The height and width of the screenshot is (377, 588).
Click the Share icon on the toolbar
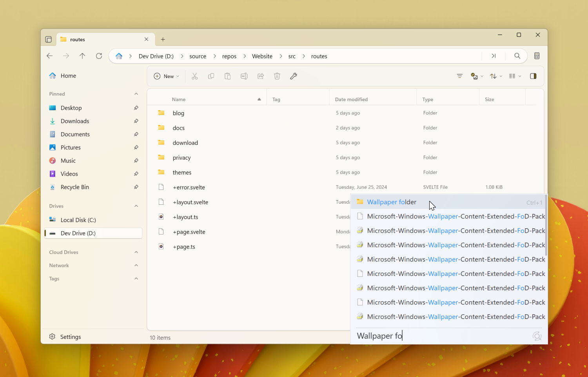[x=261, y=76]
